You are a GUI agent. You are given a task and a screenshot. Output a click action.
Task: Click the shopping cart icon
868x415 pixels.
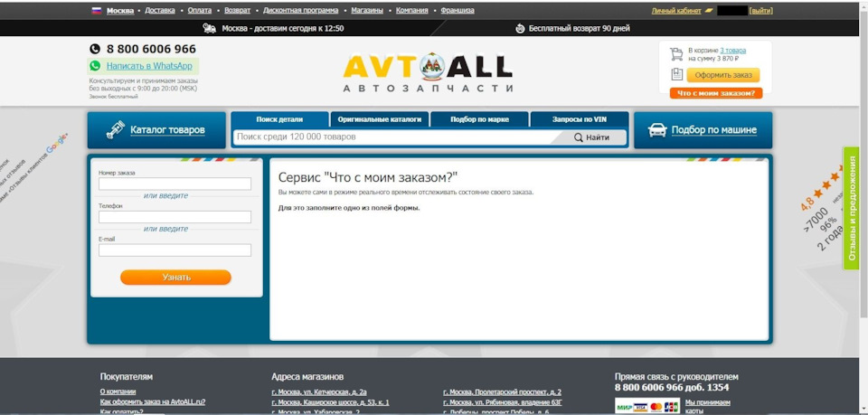click(x=676, y=53)
